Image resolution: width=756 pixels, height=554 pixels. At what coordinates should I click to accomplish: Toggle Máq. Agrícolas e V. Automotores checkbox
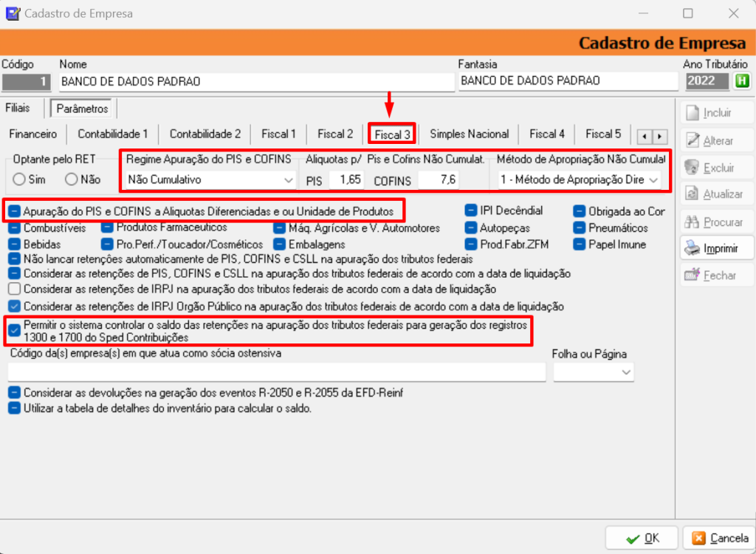click(280, 228)
